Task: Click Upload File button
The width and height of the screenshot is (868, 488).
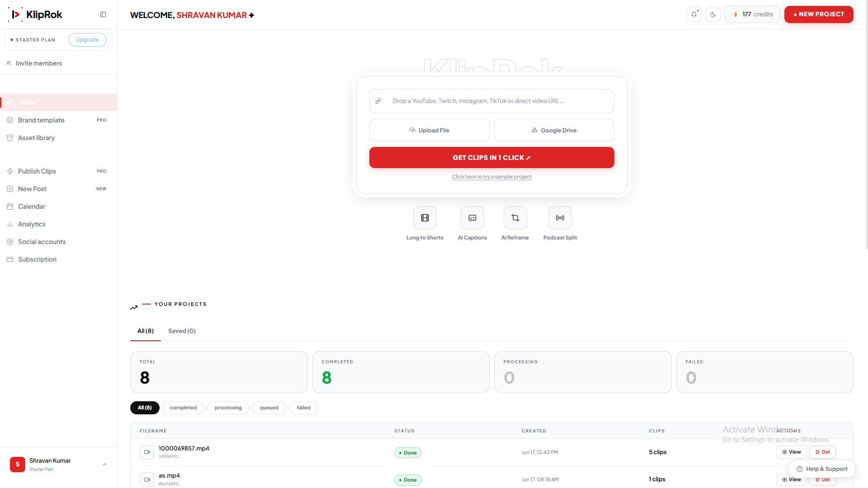Action: (x=429, y=130)
